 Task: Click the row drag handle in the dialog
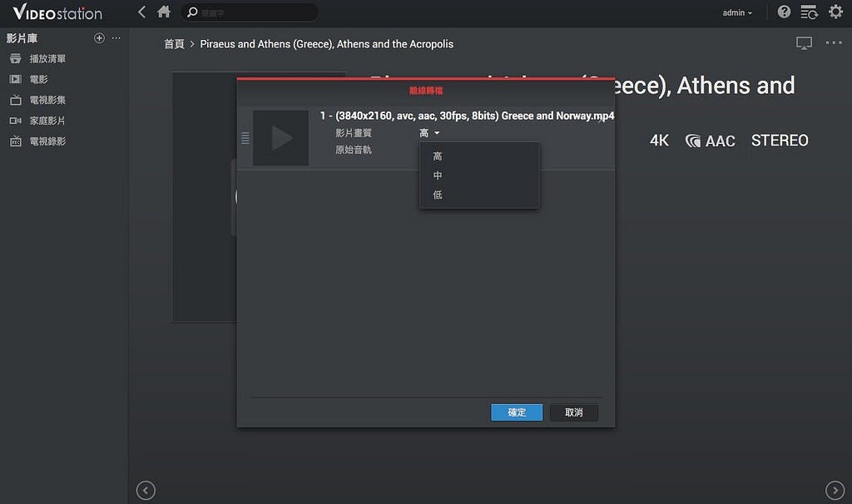(245, 138)
